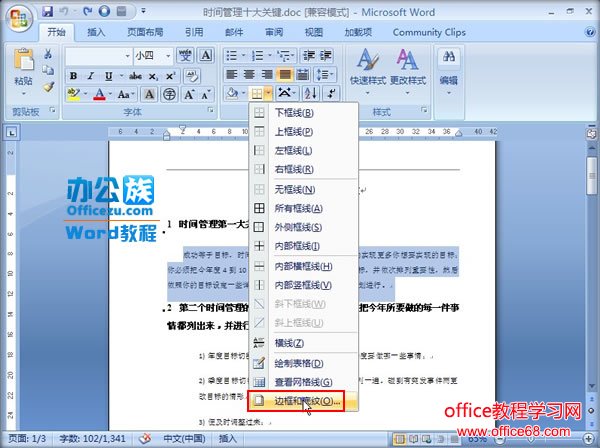600x448 pixels.
Task: Open the 编辑 editing group
Action: (449, 71)
